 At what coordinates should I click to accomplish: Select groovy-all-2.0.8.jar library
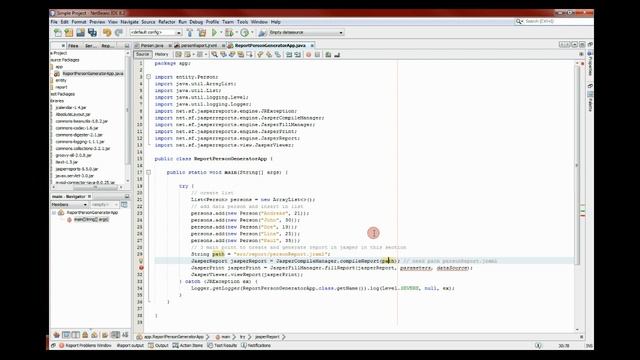click(73, 155)
